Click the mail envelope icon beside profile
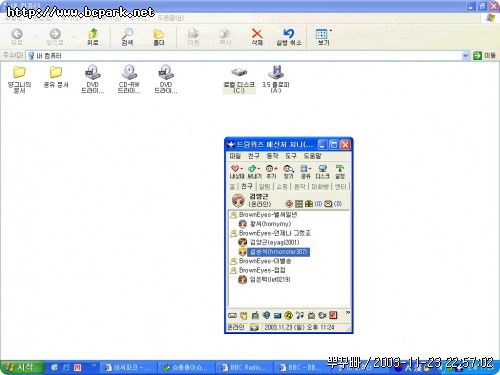The width and height of the screenshot is (500, 375). pos(328,203)
